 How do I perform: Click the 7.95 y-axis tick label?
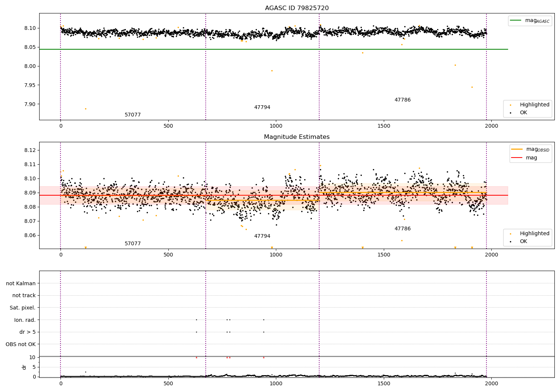coord(30,85)
